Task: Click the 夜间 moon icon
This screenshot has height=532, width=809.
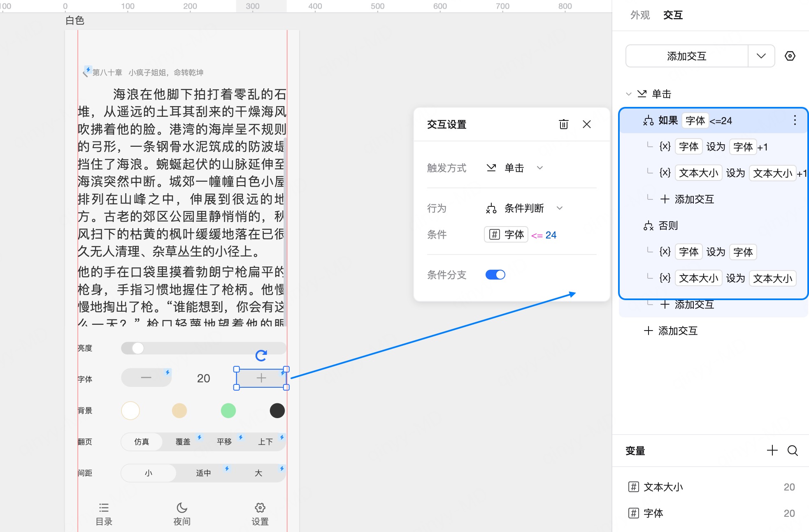Action: (x=182, y=508)
